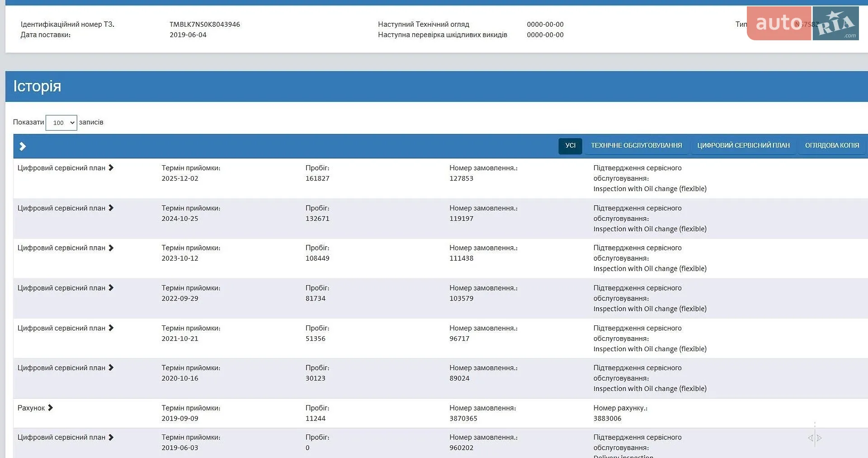Click the Наступна перевірка шкідливих викидів label
This screenshot has height=458, width=868.
[x=443, y=35]
